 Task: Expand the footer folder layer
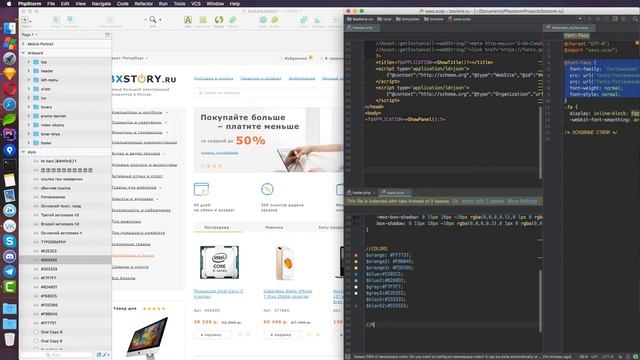click(x=29, y=142)
